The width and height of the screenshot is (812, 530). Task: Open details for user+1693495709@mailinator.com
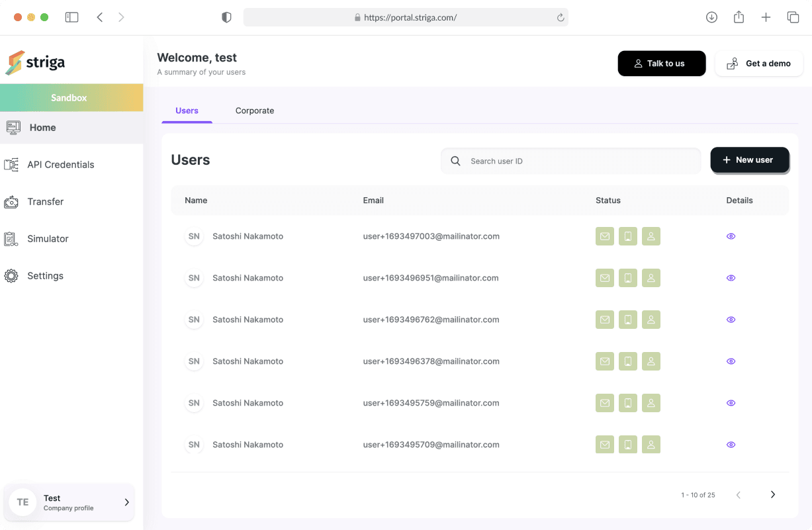pyautogui.click(x=731, y=444)
